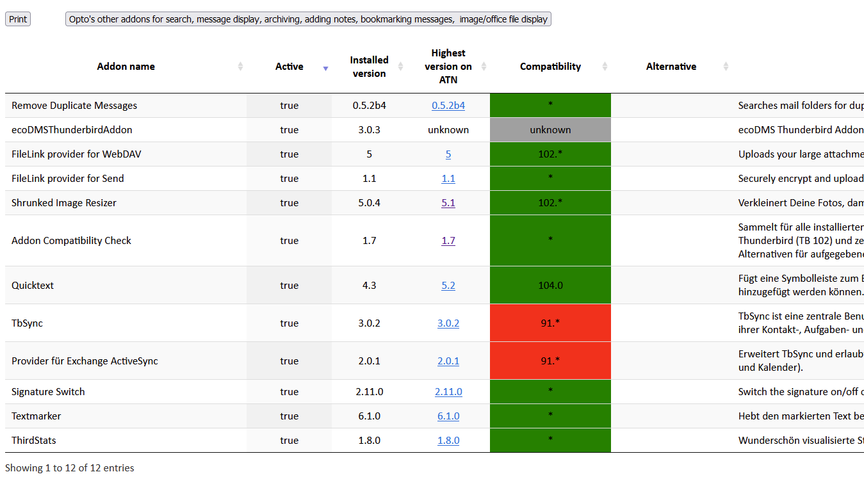Open ThirdStats 1.8.0 version link

(x=448, y=441)
